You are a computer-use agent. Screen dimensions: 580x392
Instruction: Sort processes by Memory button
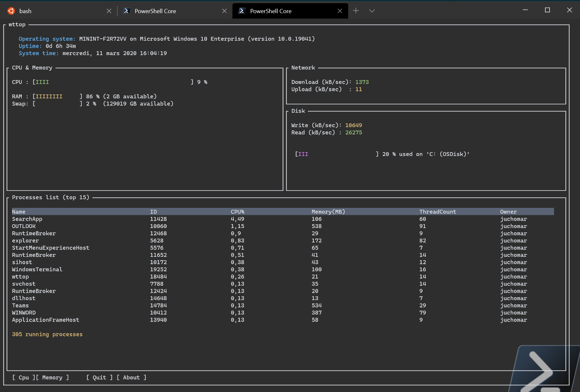tap(52, 377)
